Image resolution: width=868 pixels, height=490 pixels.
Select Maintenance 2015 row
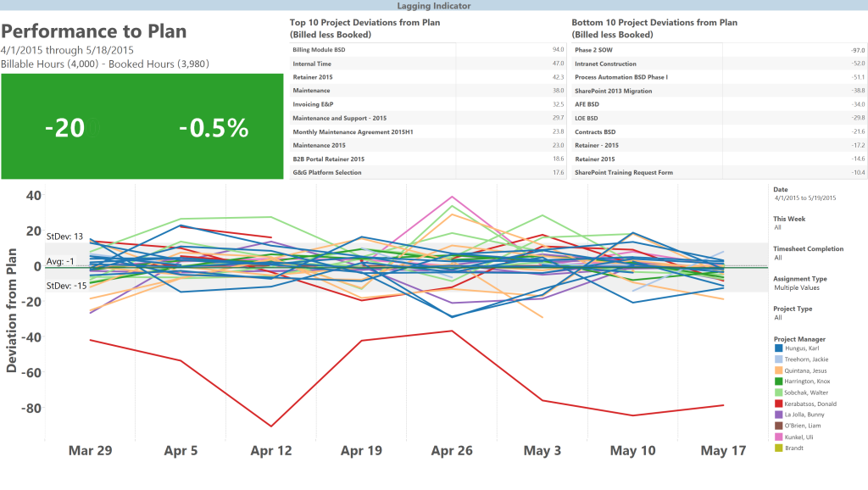pyautogui.click(x=428, y=145)
